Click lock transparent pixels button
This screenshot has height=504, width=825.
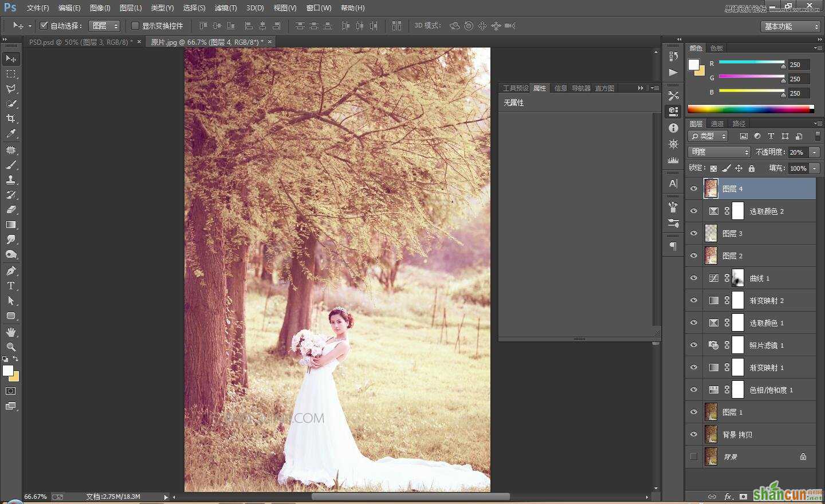[713, 168]
